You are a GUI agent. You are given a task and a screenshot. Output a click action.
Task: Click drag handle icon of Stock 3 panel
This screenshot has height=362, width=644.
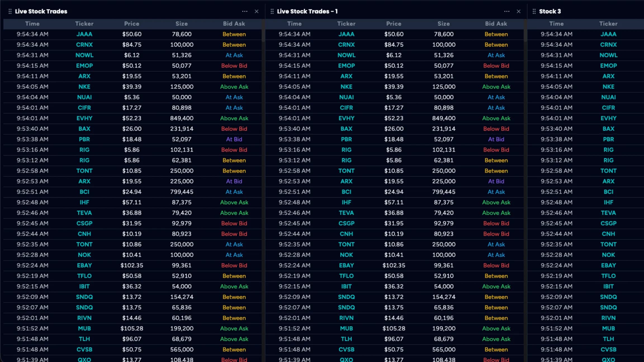click(534, 11)
